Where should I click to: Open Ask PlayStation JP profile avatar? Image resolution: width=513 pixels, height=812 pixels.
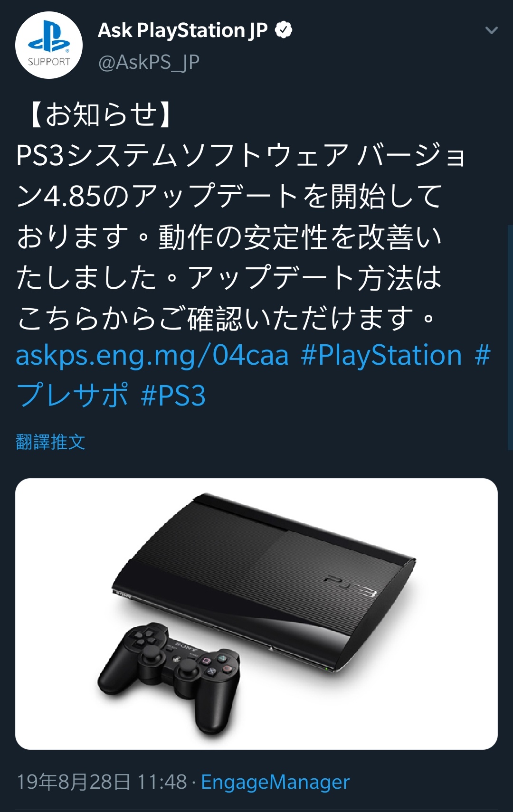click(x=49, y=45)
